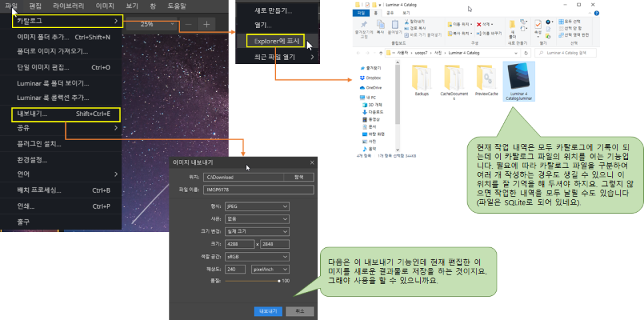Open 플러그인 설치 entry
This screenshot has width=644, height=320.
click(x=61, y=144)
